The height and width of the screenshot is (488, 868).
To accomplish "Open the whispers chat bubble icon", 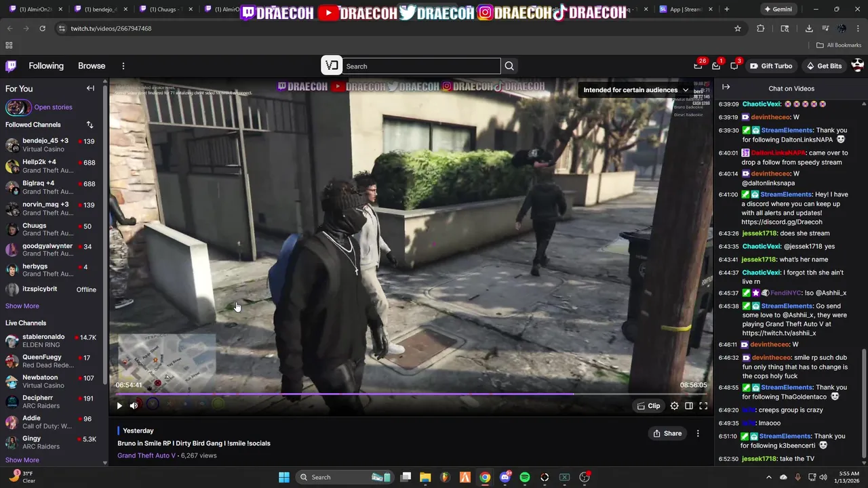I will point(734,66).
